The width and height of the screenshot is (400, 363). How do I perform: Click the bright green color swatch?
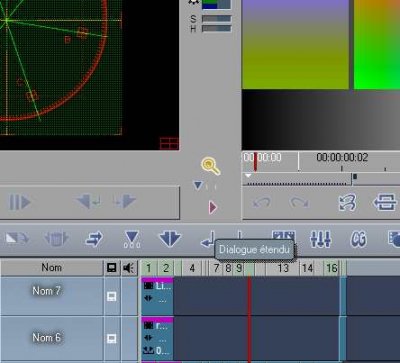(377, 45)
